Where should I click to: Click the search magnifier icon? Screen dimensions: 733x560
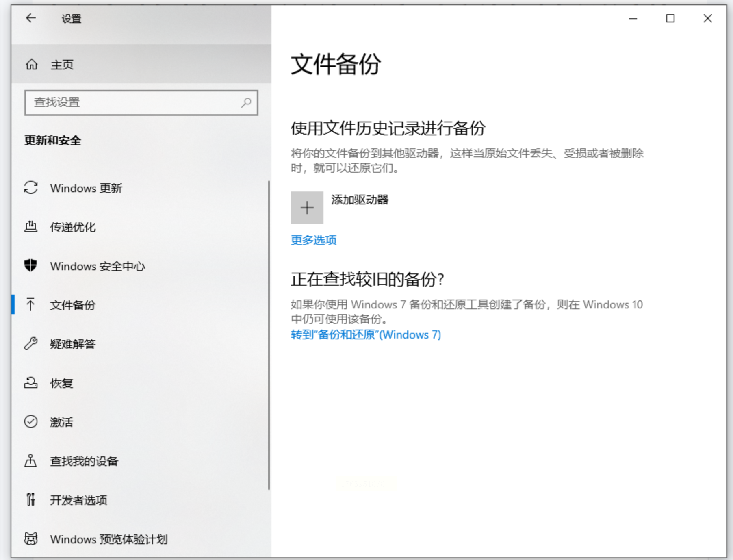click(x=246, y=102)
